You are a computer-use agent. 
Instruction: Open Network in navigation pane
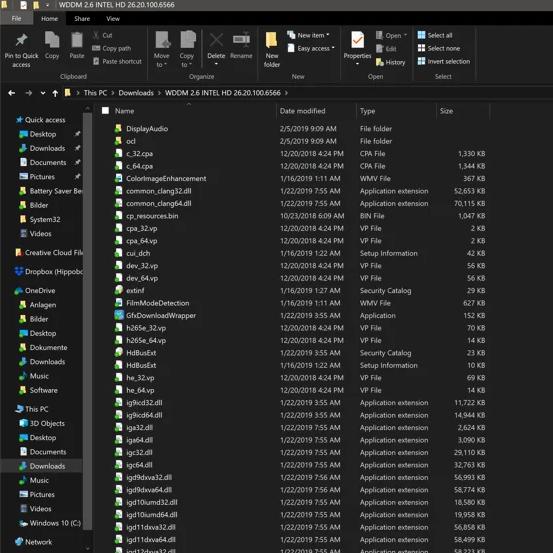click(34, 542)
